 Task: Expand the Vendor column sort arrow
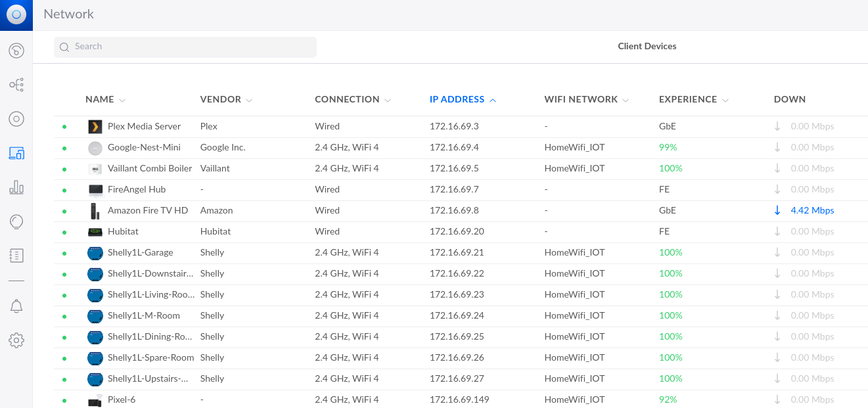[x=249, y=100]
